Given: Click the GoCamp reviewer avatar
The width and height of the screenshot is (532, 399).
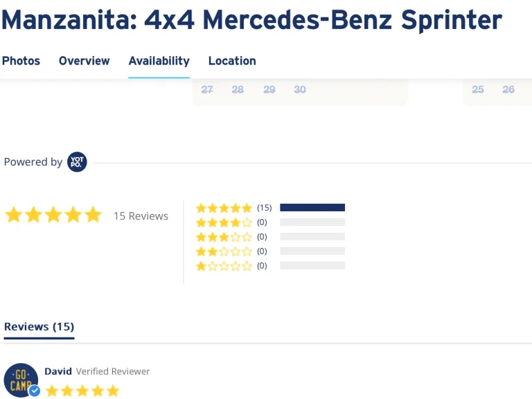Looking at the screenshot, I should [21, 380].
